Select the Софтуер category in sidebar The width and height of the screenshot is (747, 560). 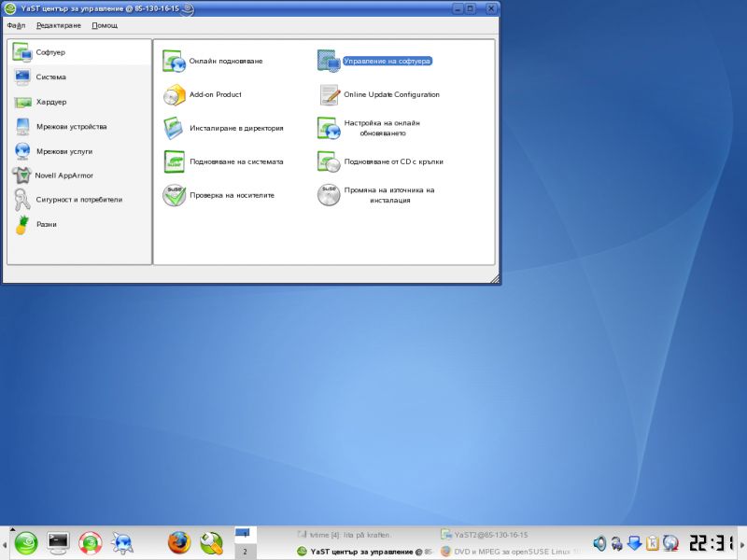[79, 52]
